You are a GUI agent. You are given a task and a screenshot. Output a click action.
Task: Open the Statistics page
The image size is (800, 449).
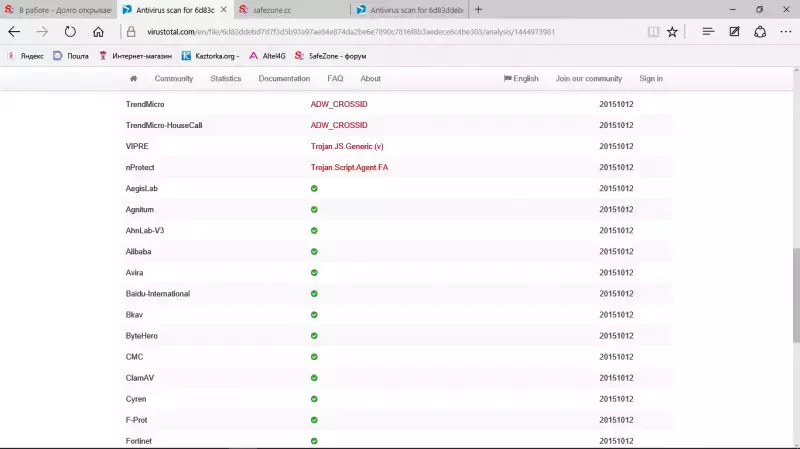click(226, 79)
